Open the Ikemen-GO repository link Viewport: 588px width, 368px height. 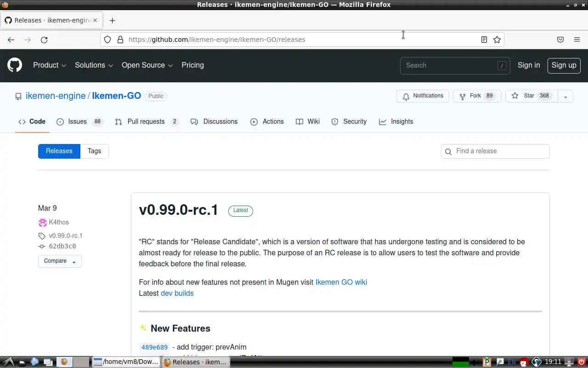tap(116, 96)
